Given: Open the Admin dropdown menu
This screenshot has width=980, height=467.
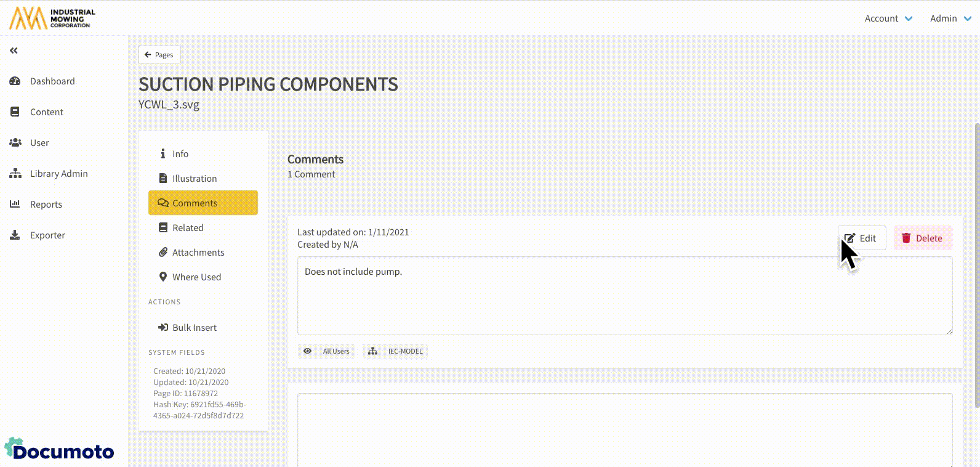Looking at the screenshot, I should pos(950,18).
